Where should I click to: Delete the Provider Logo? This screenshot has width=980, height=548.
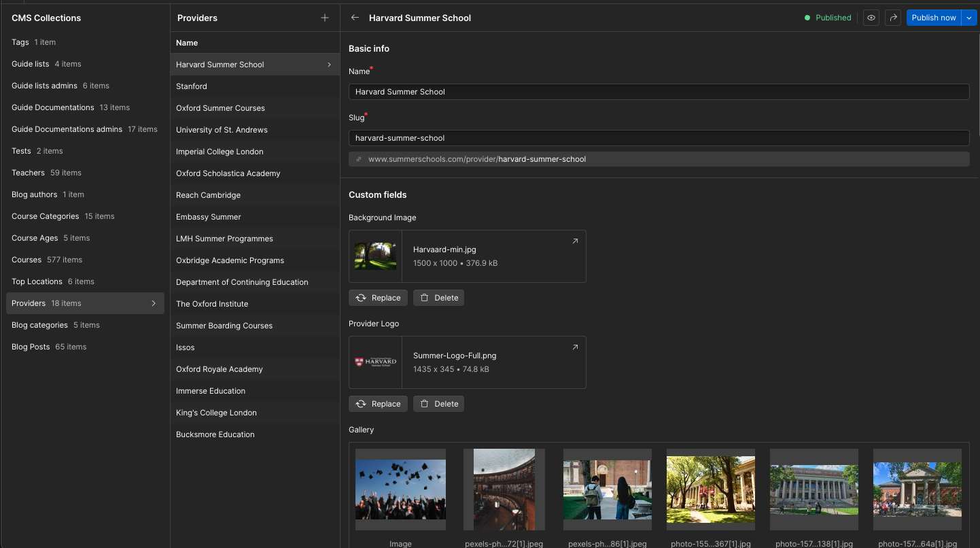[438, 404]
